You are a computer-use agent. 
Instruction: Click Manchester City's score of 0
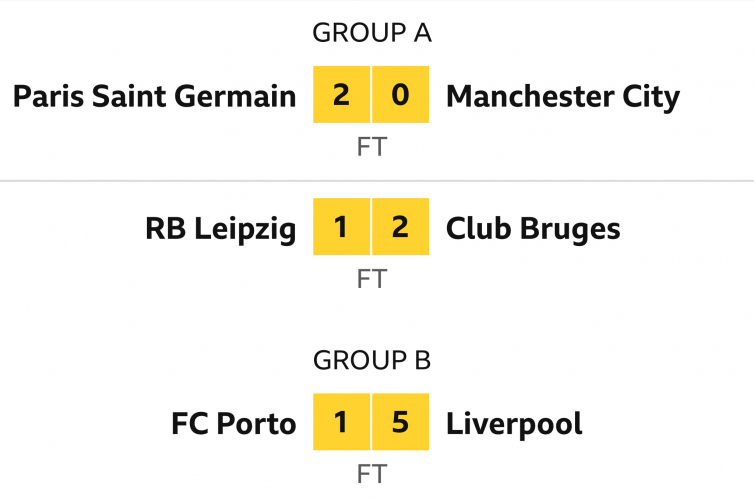pyautogui.click(x=401, y=95)
